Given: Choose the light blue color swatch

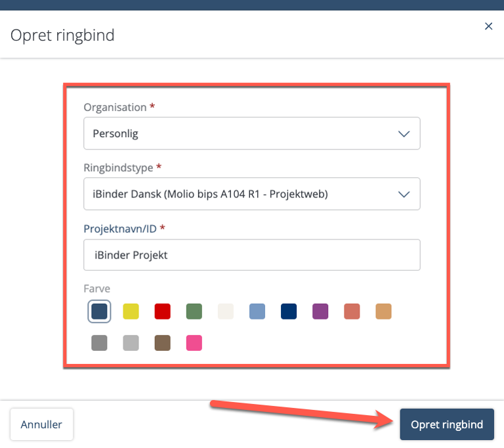Looking at the screenshot, I should (x=257, y=312).
